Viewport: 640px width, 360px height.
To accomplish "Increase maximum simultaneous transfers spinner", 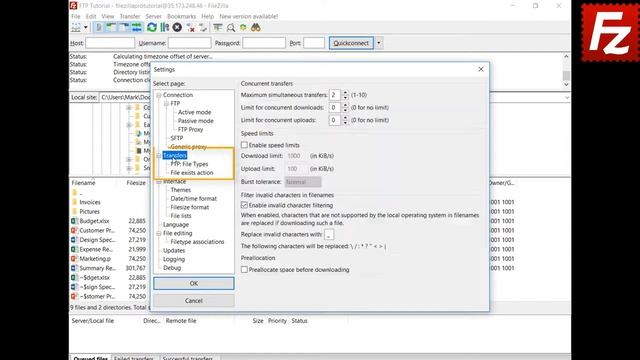I will (x=345, y=93).
